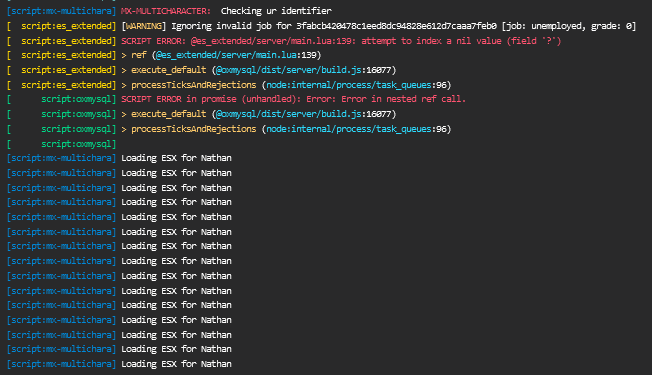The width and height of the screenshot is (652, 375).
Task: Click the identifier hash 3fabcb420478c1eed8dc94828e612d7caaa7feb0
Action: 396,26
